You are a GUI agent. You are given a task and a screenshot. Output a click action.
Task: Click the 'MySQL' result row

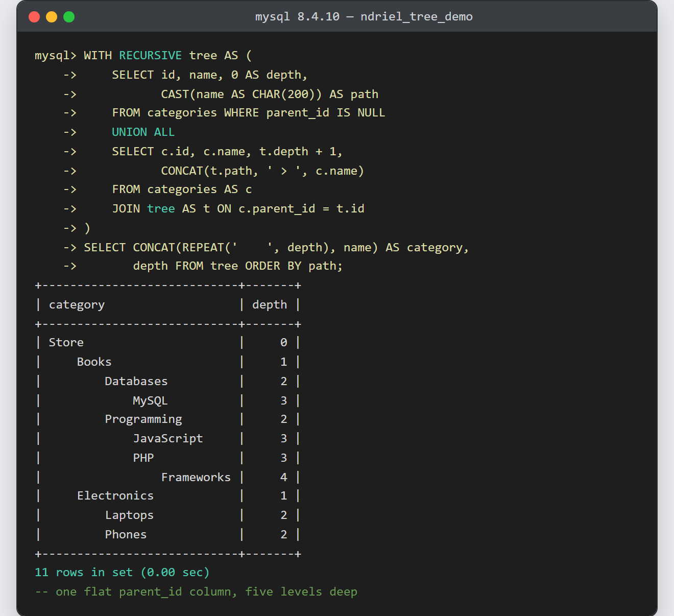[x=168, y=401]
